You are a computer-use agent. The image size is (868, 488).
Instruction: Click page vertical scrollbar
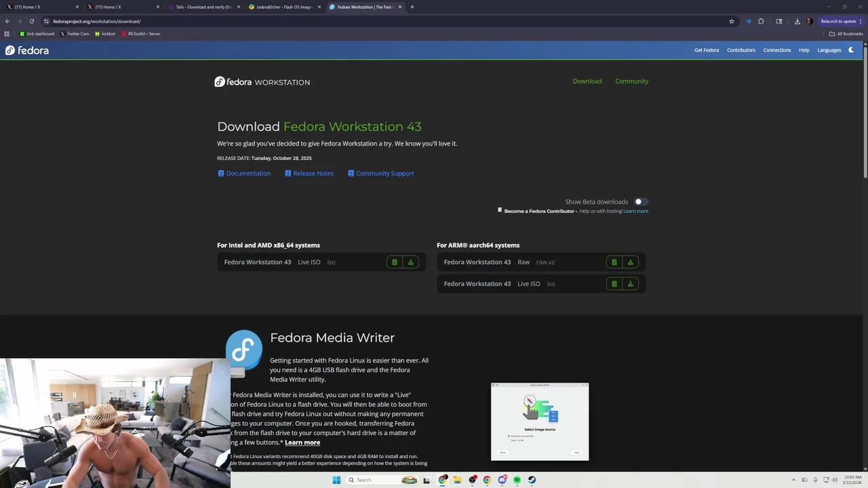pyautogui.click(x=865, y=112)
